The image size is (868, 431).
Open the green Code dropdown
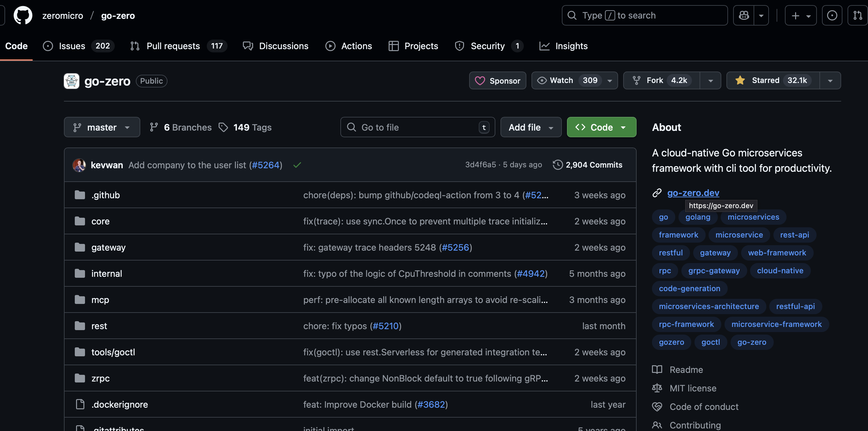(x=601, y=127)
